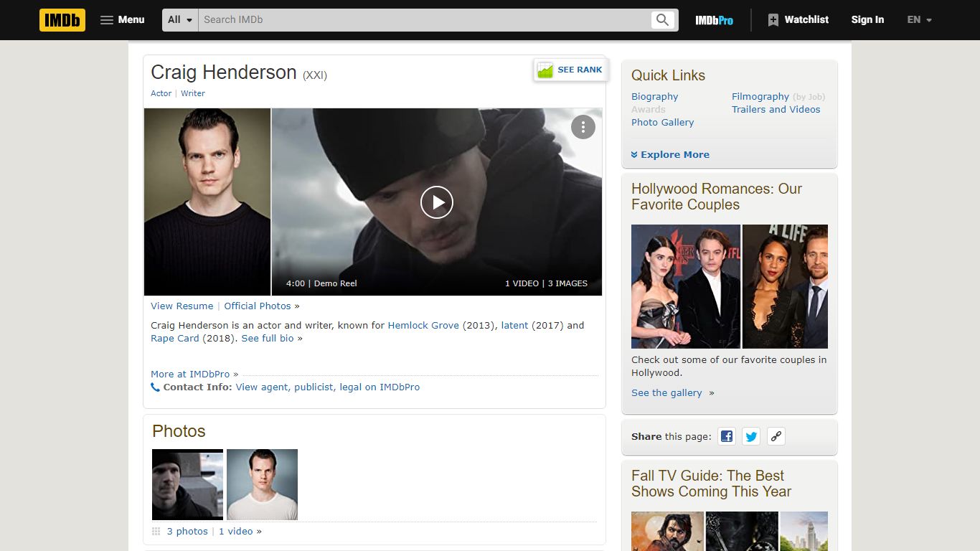Share this page on Twitter
This screenshot has height=551, width=980.
[x=751, y=436]
